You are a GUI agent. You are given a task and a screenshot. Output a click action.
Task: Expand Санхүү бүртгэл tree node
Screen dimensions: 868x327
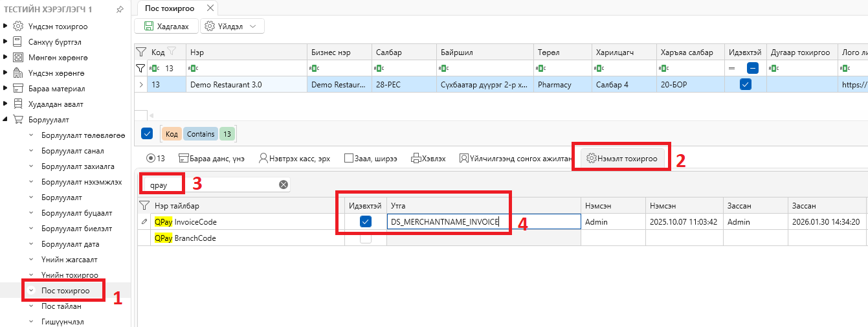6,41
